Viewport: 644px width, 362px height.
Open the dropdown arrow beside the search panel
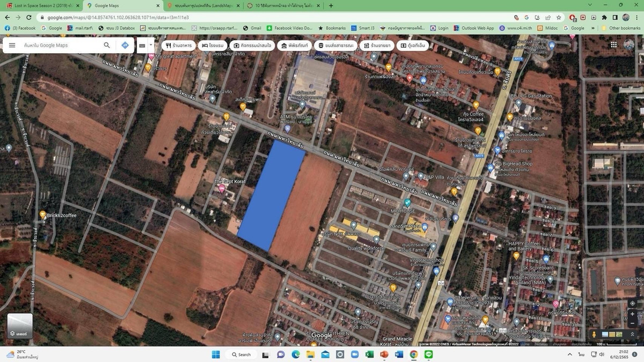point(151,46)
